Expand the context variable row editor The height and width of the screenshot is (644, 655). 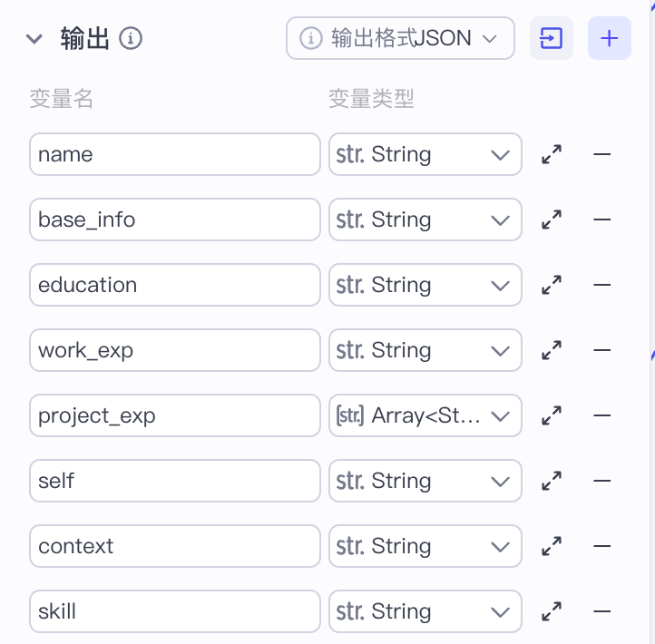pos(551,546)
